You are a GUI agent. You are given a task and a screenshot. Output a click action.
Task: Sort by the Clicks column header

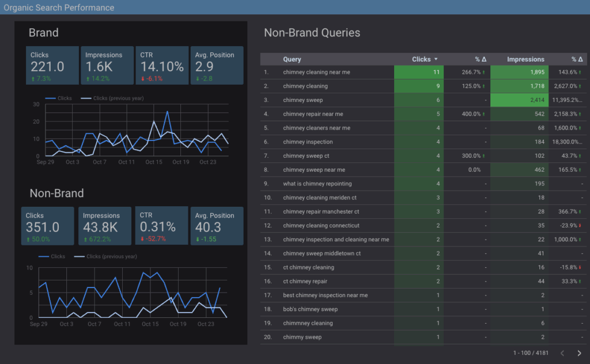421,59
